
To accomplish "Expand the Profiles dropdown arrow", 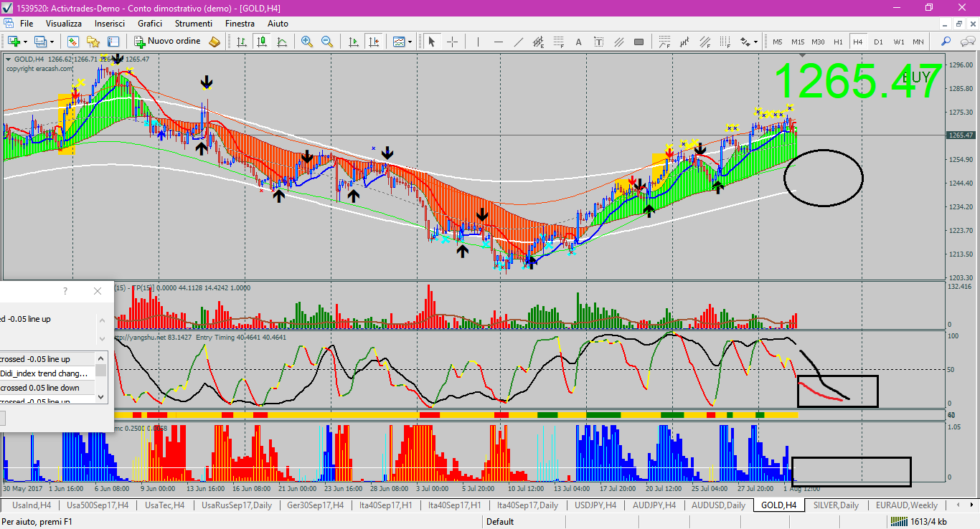I will [x=52, y=42].
